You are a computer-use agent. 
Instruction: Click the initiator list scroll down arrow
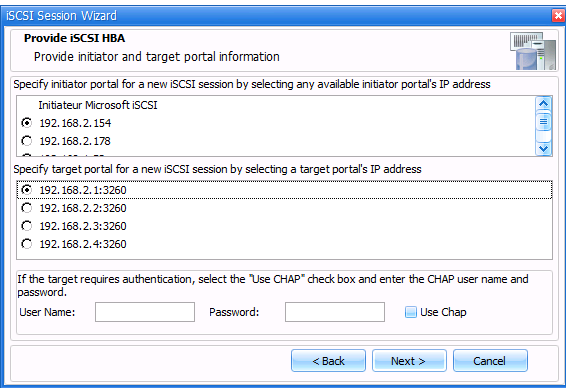544,148
